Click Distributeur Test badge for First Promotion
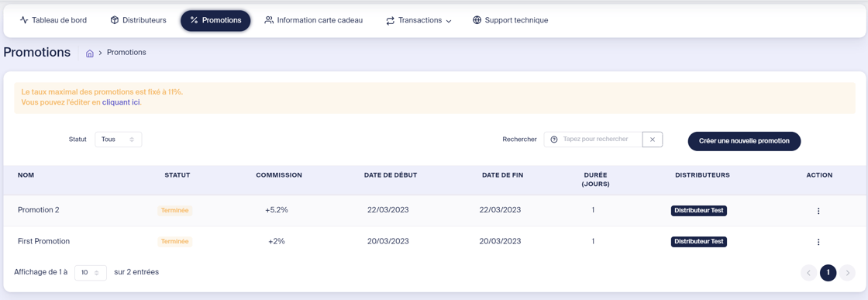868x300 pixels. 698,242
